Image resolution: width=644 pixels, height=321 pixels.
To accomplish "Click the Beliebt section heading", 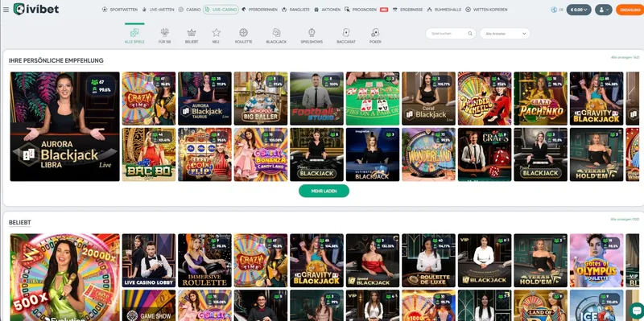I will [19, 223].
